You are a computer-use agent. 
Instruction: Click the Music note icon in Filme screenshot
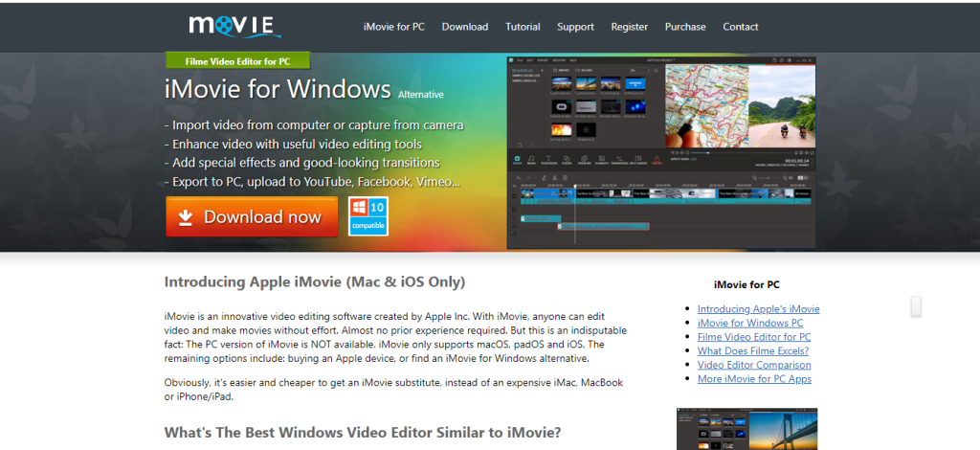point(531,161)
